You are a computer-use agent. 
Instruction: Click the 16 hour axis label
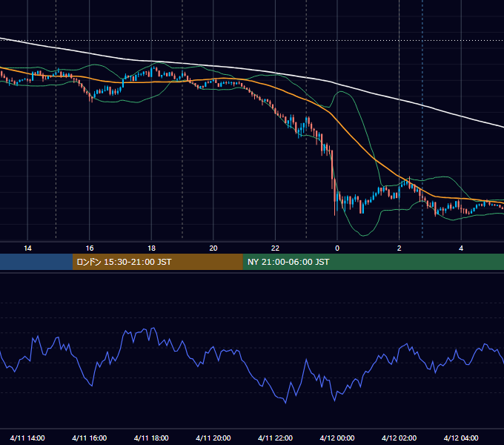[x=90, y=248]
